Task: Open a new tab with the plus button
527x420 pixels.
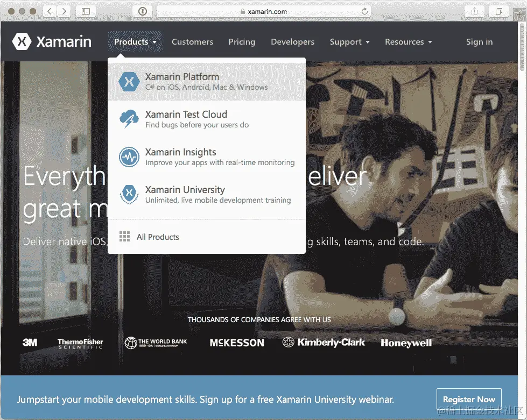Action: [x=519, y=15]
